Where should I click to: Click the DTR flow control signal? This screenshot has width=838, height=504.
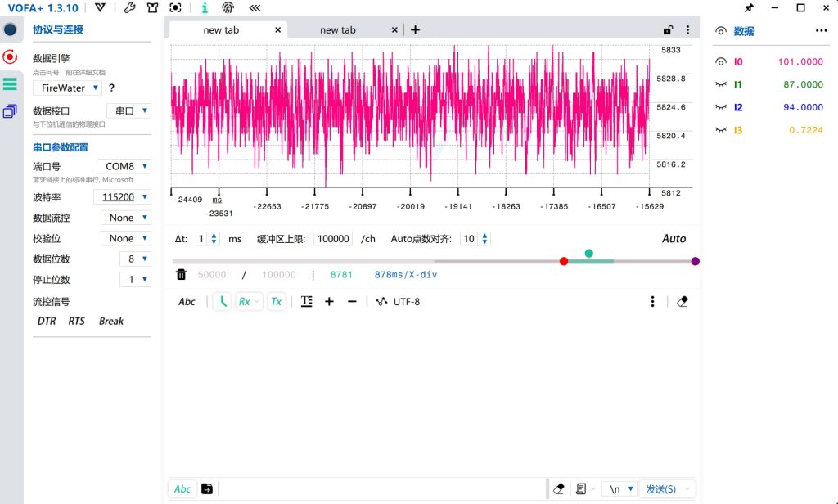coord(47,321)
